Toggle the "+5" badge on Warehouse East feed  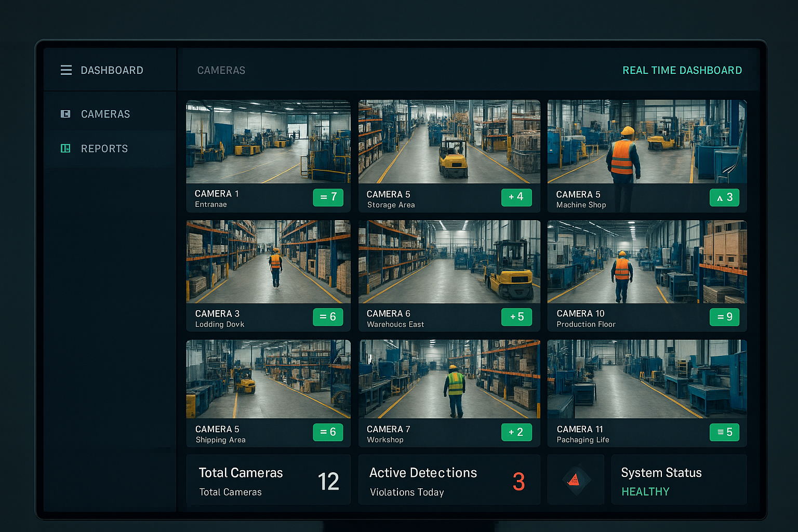[516, 317]
